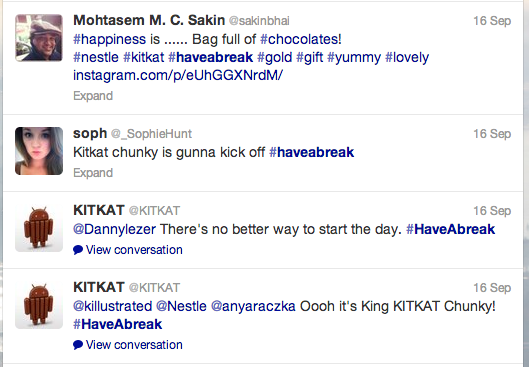Open the @Nestle mention
529x367 pixels.
[x=181, y=306]
